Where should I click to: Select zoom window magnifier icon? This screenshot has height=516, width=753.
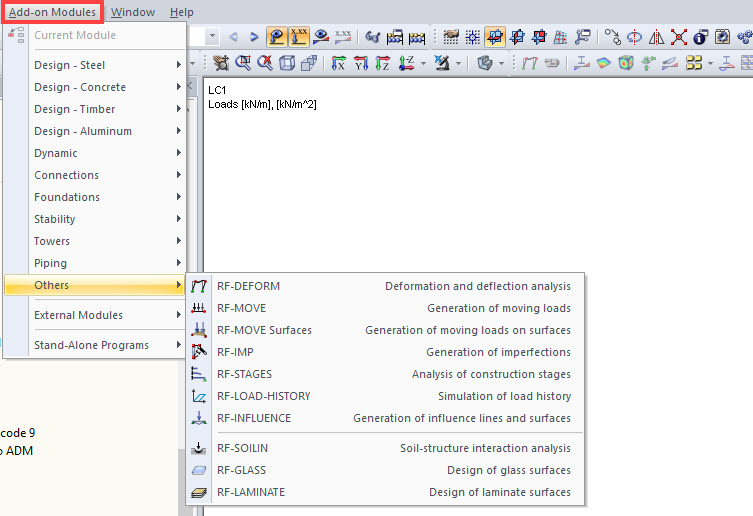243,63
